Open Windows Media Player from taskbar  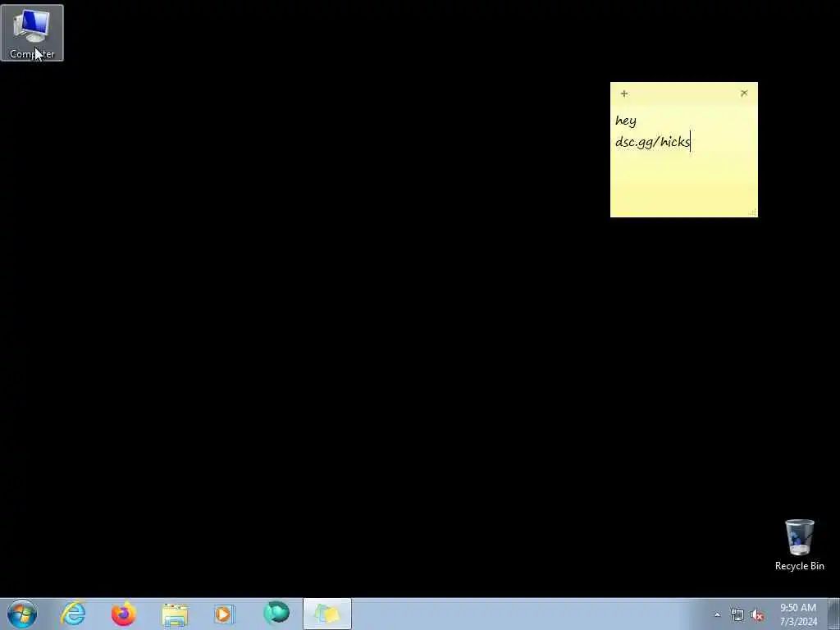click(x=225, y=614)
